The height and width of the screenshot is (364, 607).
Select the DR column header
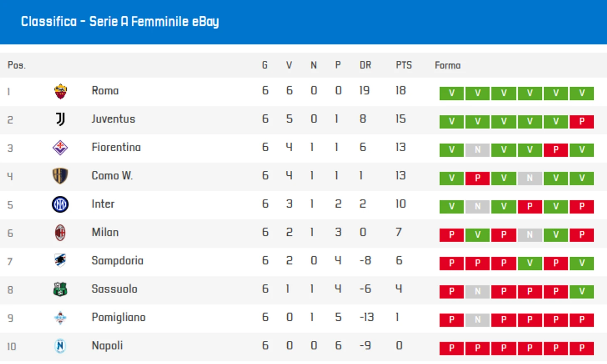tap(365, 65)
